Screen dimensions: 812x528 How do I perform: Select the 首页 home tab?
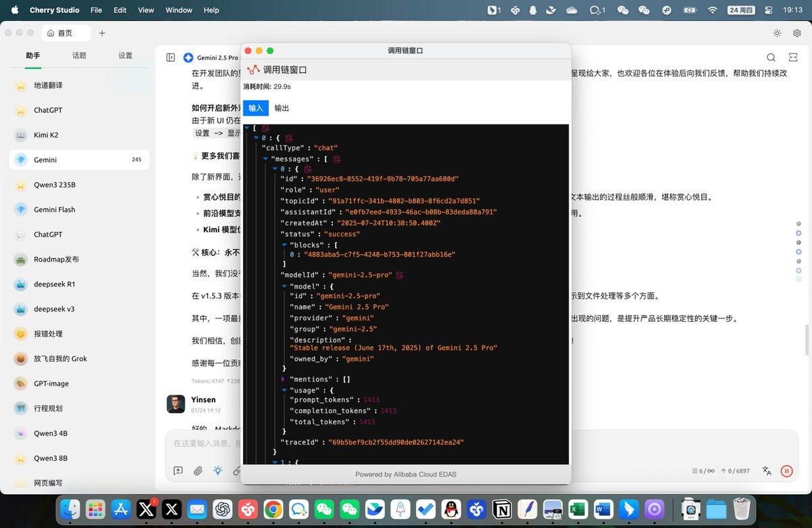(65, 33)
